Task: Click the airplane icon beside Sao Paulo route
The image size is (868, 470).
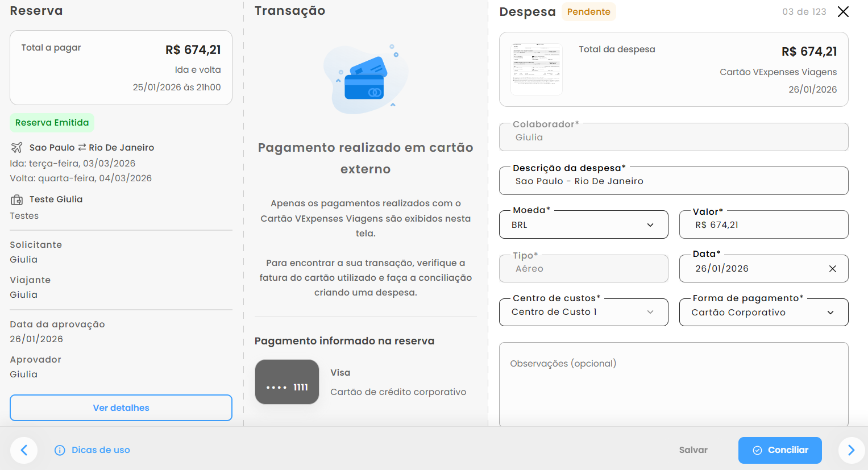Action: click(x=16, y=148)
